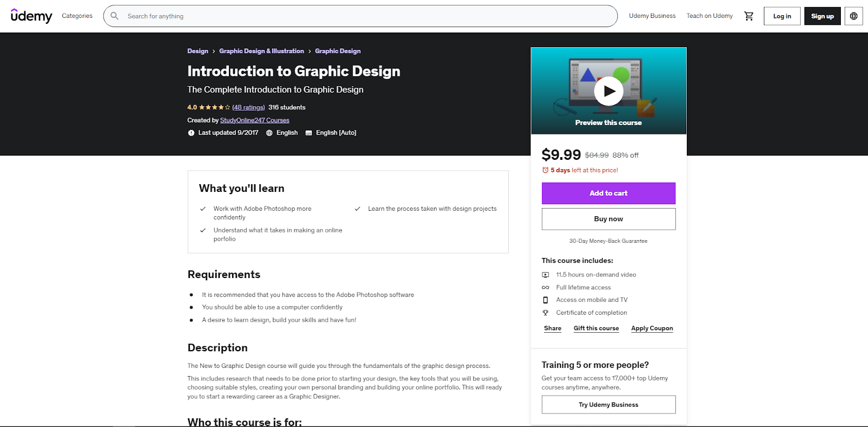Click the Adobe Photoshop software requirement line

click(308, 295)
